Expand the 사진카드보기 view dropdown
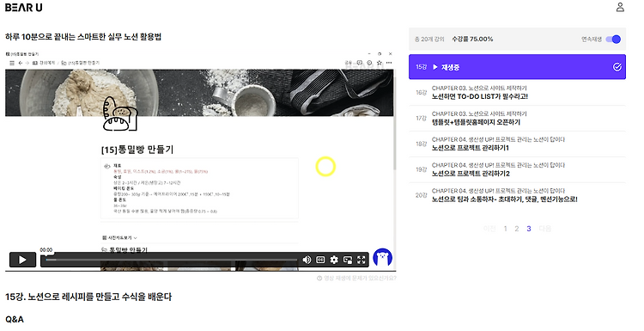The image size is (644, 331). pos(119,237)
